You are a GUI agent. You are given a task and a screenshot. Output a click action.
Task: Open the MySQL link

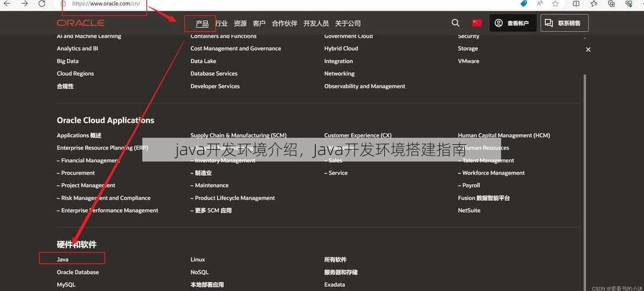click(x=66, y=284)
